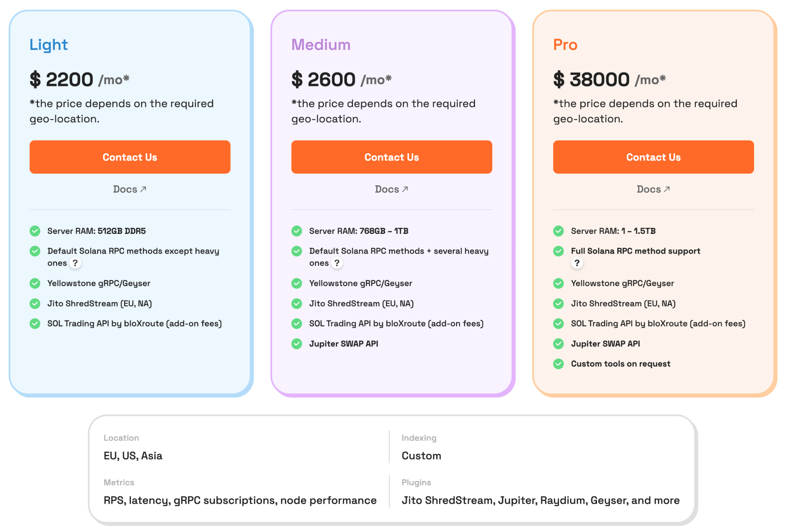Click the Pro plan price $38000

pyautogui.click(x=592, y=79)
